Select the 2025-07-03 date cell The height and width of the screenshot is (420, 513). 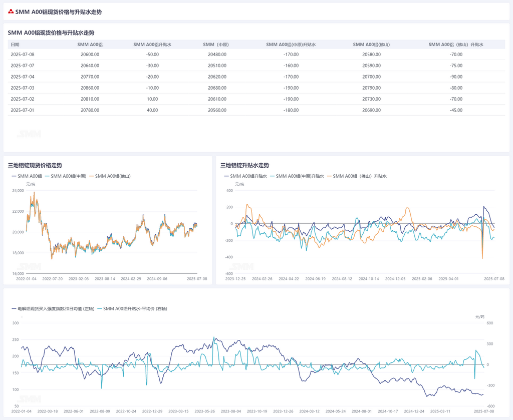click(22, 88)
